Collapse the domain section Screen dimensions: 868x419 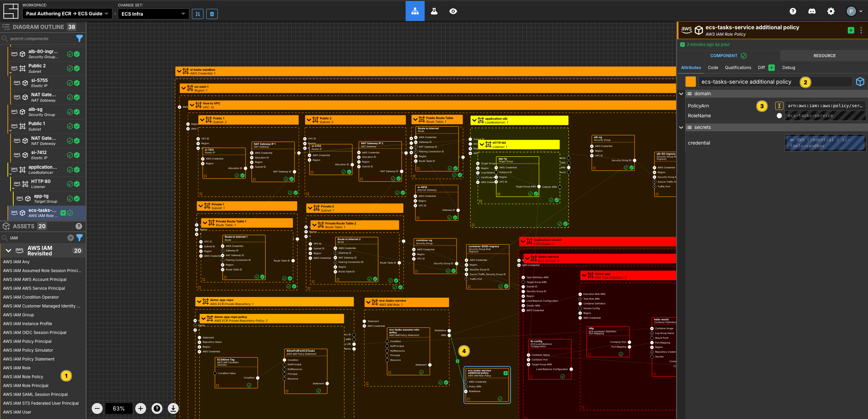[681, 94]
